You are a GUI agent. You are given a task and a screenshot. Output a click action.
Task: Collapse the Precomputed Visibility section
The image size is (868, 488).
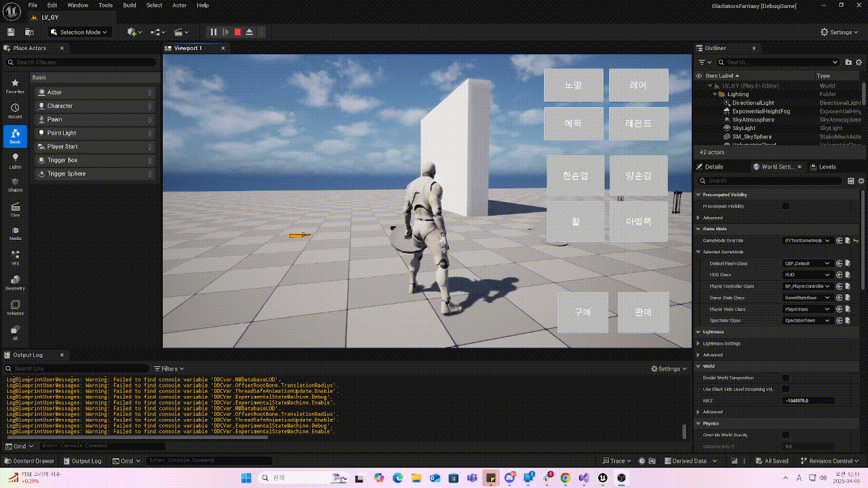[x=698, y=195]
